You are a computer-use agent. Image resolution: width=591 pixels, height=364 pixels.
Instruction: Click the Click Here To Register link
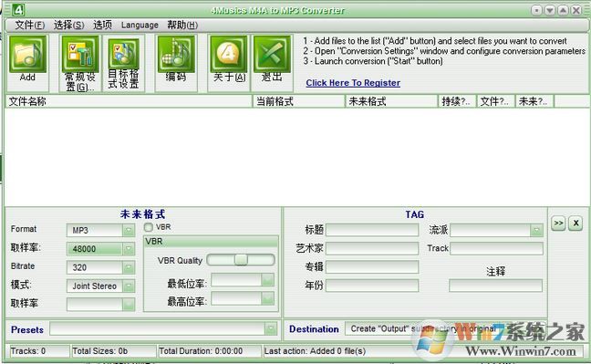[353, 83]
